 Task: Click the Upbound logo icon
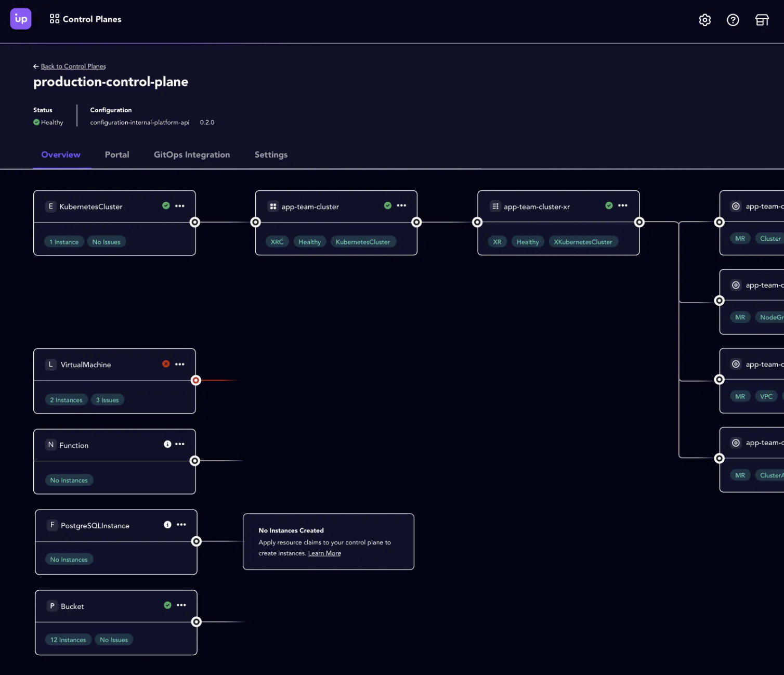(x=21, y=19)
